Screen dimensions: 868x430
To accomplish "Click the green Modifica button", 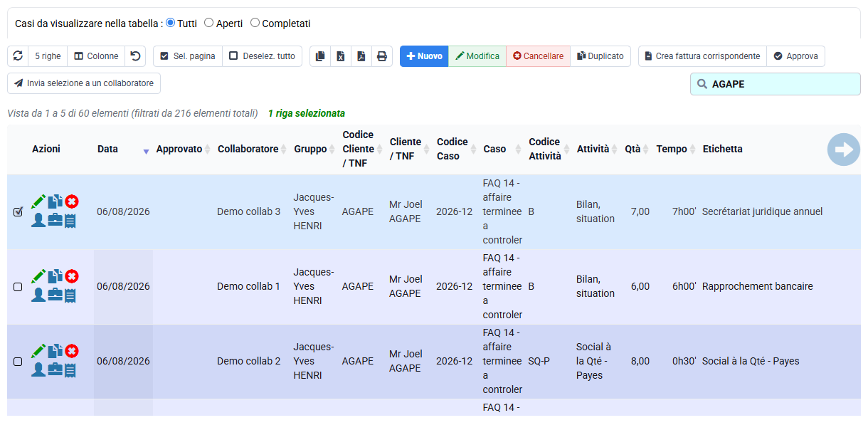I will coord(477,56).
